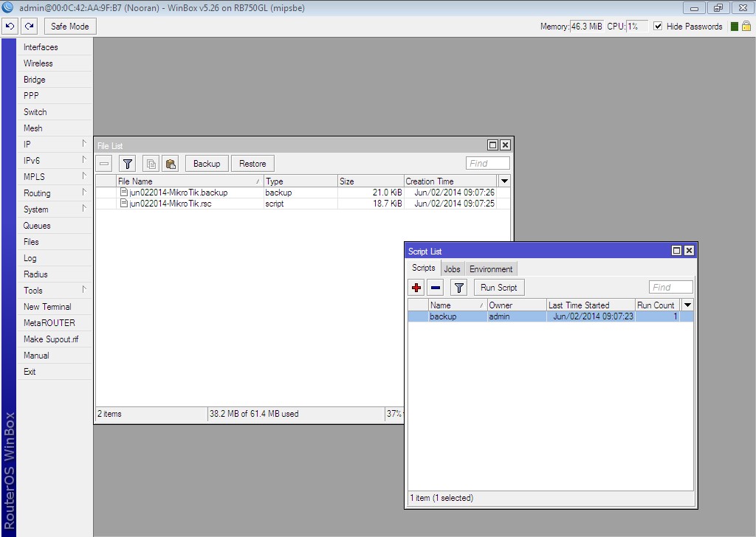Click the file icon of jun022014-MikroTik.backup
756x537 pixels.
[x=124, y=193]
